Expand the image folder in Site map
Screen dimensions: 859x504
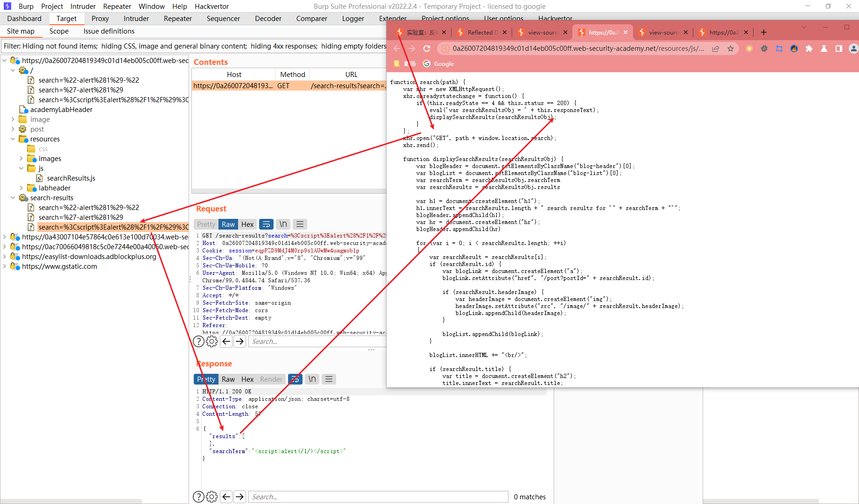(x=13, y=119)
